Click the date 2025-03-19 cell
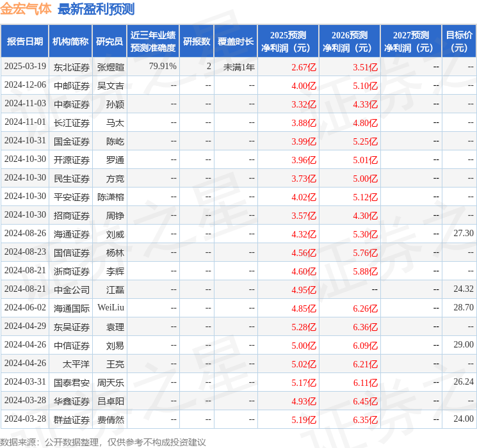The height and width of the screenshot is (448, 477). click(x=25, y=67)
